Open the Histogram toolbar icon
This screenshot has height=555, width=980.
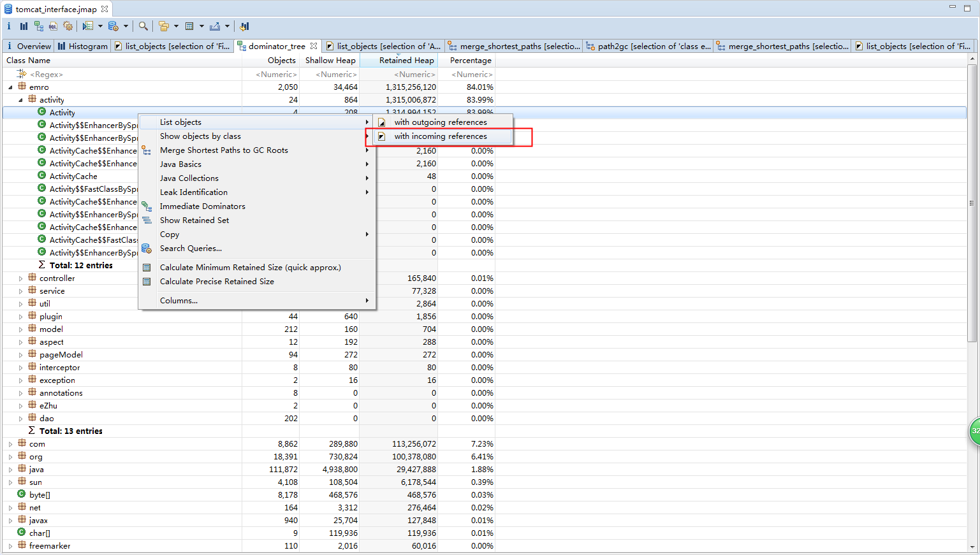(x=24, y=26)
